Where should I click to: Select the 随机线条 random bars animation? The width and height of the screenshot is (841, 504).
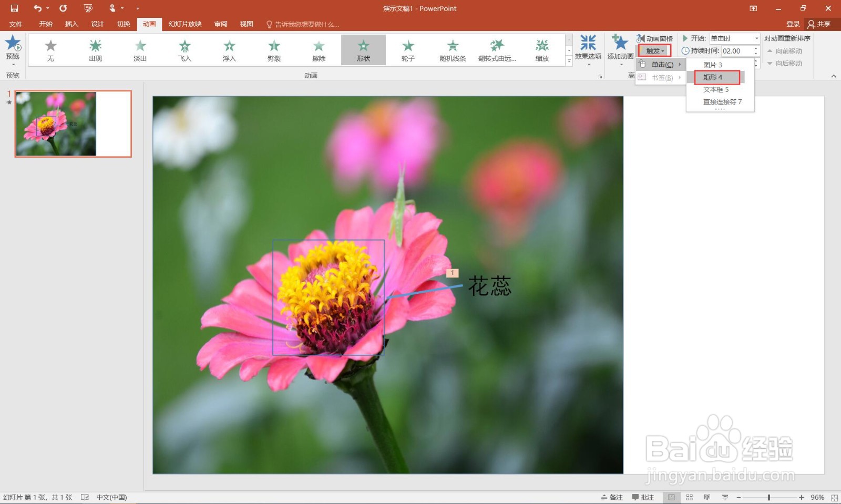(x=453, y=50)
